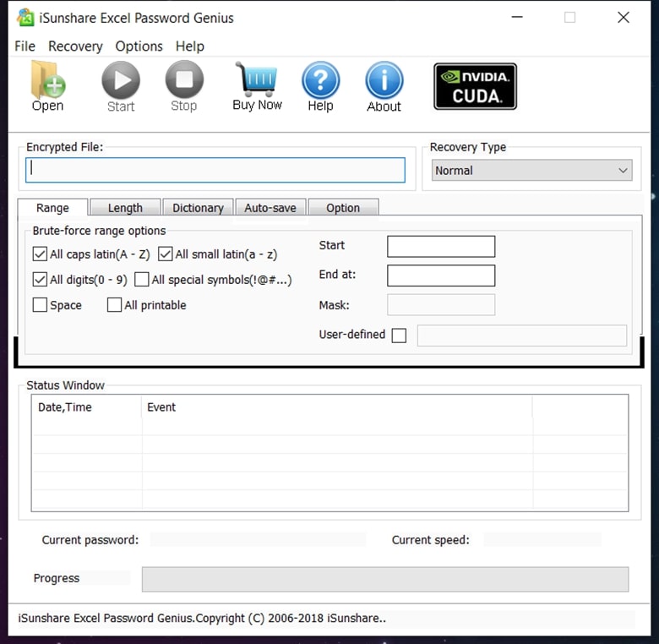Image resolution: width=659 pixels, height=644 pixels.
Task: Click the User-defined characters text field
Action: point(522,336)
